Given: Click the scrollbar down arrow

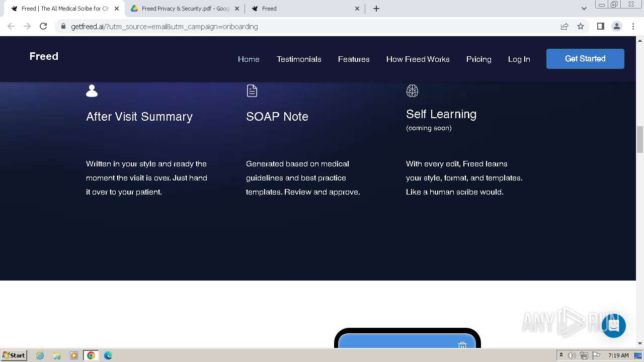Looking at the screenshot, I should pos(640,343).
